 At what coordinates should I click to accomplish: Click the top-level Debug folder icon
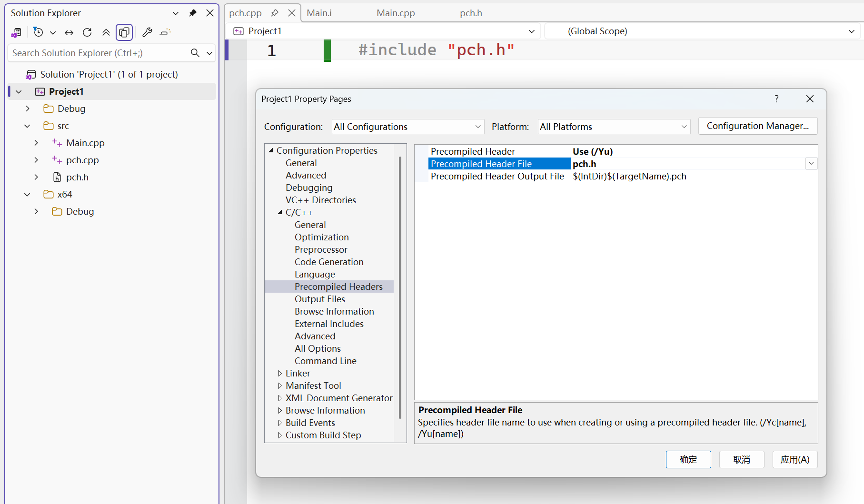click(49, 109)
